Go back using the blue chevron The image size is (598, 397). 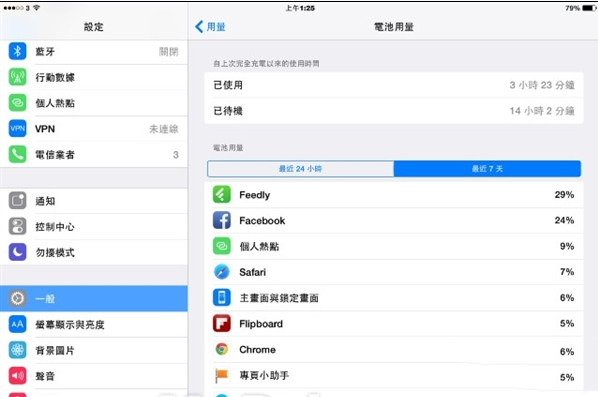(199, 27)
